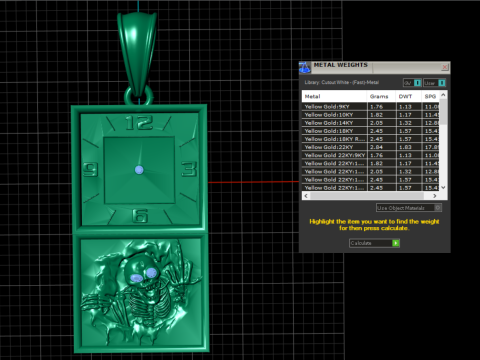The height and width of the screenshot is (360, 480).
Task: Select the Yellow Gold:18KY row
Action: pos(371,131)
